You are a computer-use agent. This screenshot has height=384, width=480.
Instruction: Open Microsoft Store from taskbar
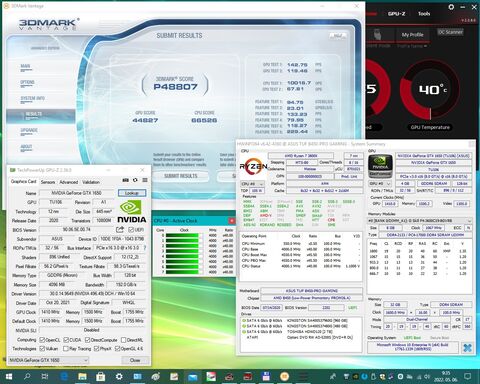pyautogui.click(x=100, y=377)
